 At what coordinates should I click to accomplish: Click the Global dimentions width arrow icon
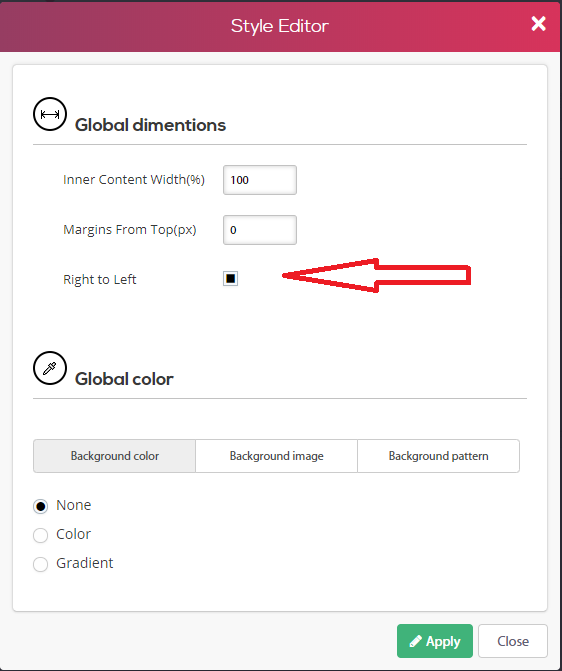50,114
